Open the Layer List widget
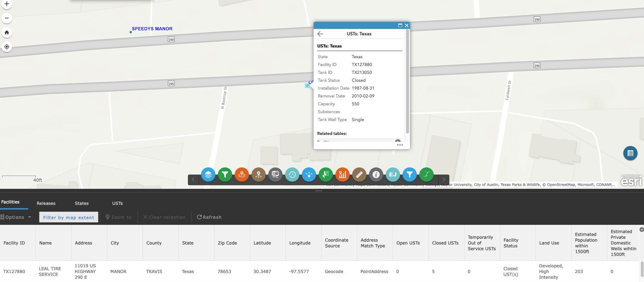The height and width of the screenshot is (282, 644). [208, 175]
